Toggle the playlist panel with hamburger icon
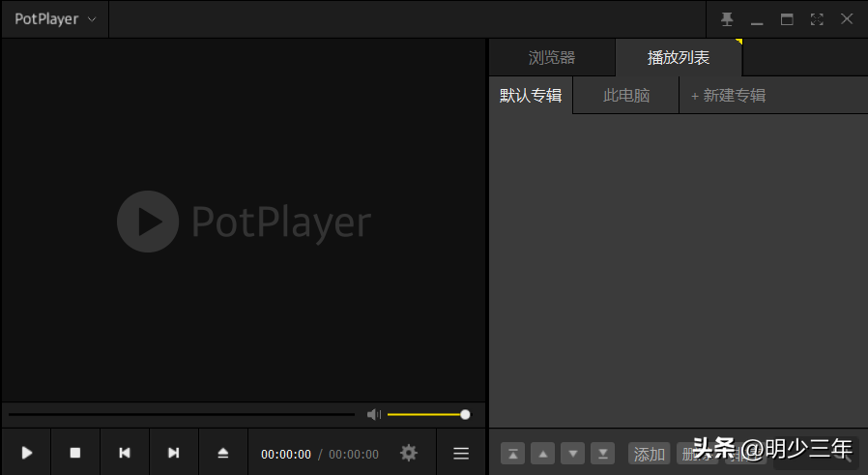 pos(461,454)
